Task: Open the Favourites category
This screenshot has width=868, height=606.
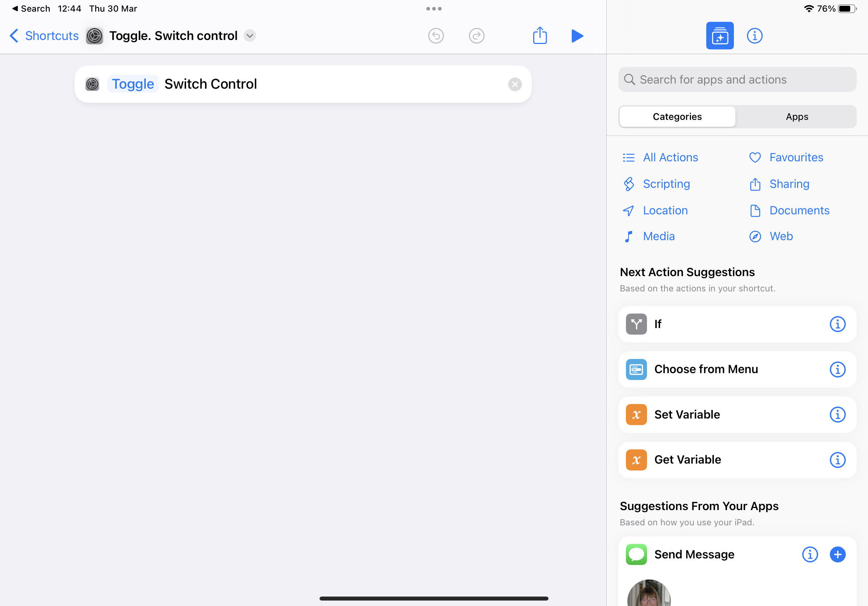Action: tap(796, 158)
